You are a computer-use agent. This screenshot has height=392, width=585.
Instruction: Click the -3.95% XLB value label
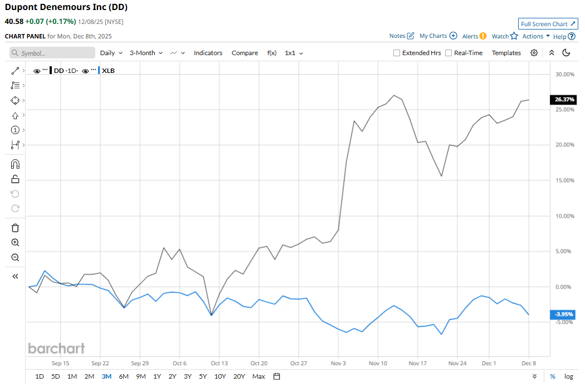[563, 314]
